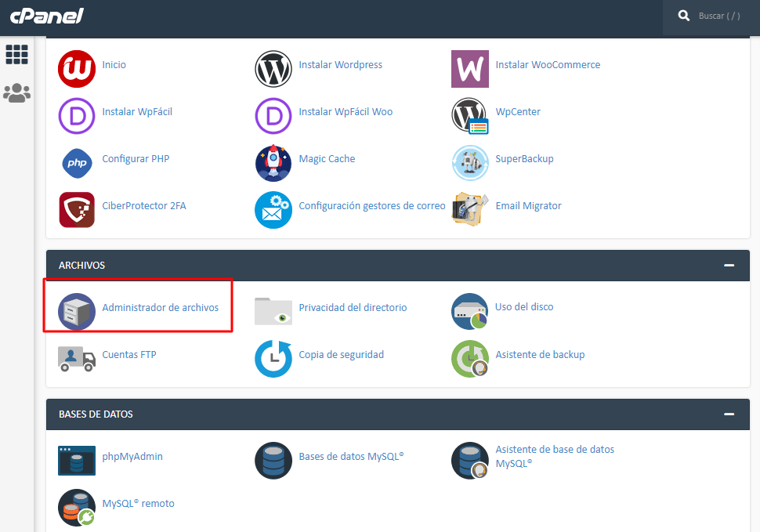Open the Instalar Wordpress link
The width and height of the screenshot is (760, 532).
pos(340,65)
